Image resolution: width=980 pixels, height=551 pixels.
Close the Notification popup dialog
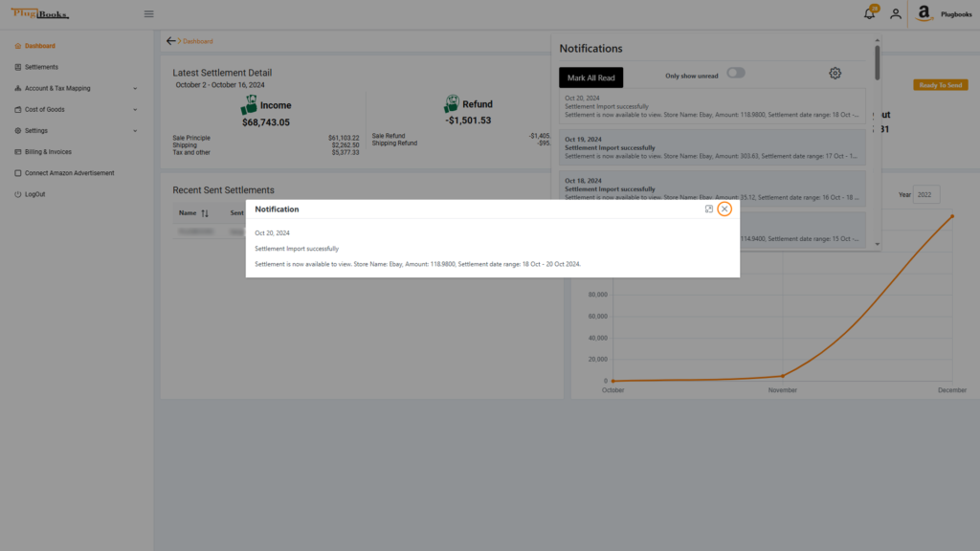point(724,209)
